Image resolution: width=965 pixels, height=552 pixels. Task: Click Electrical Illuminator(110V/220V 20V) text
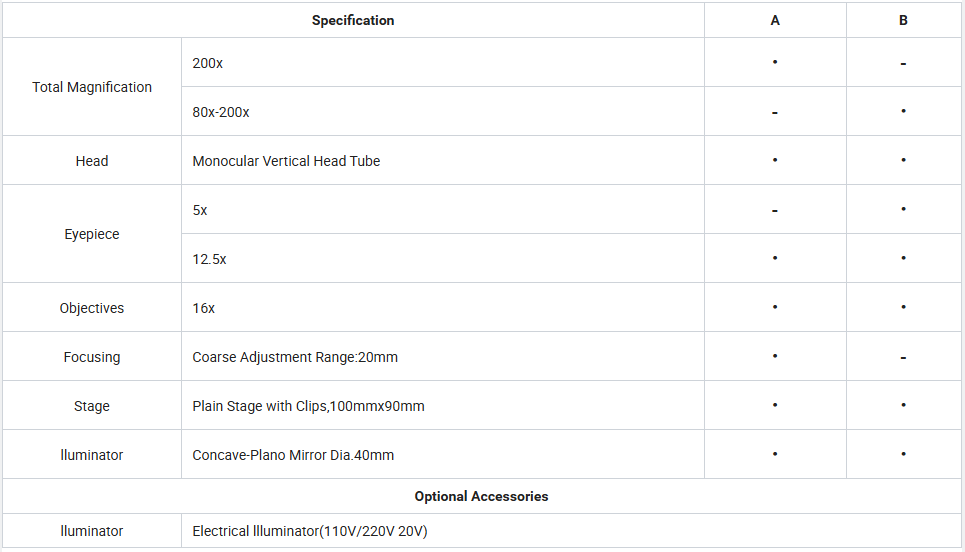310,530
